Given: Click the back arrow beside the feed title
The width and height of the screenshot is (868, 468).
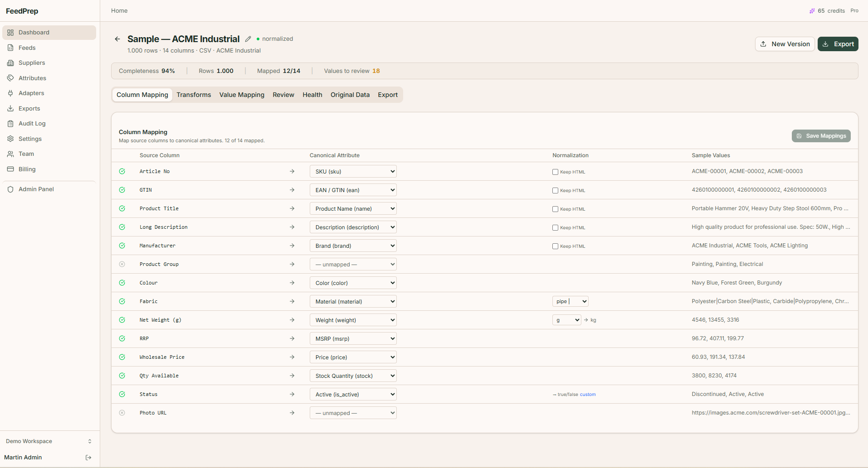Looking at the screenshot, I should 117,39.
